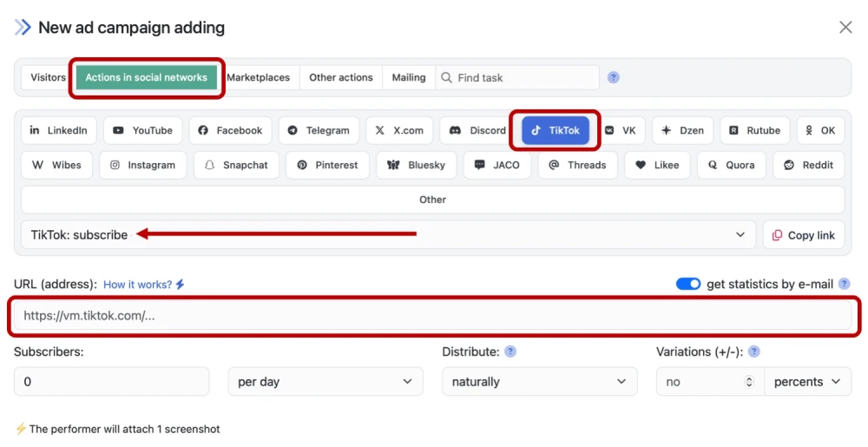Image resolution: width=868 pixels, height=447 pixels.
Task: Choose the Telegram network button
Action: point(319,130)
